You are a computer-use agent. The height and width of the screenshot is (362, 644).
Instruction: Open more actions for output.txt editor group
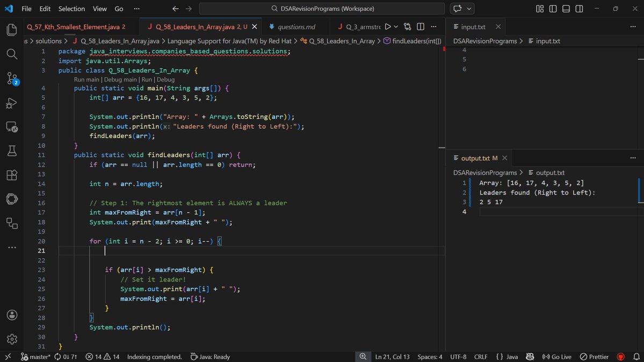click(x=633, y=158)
